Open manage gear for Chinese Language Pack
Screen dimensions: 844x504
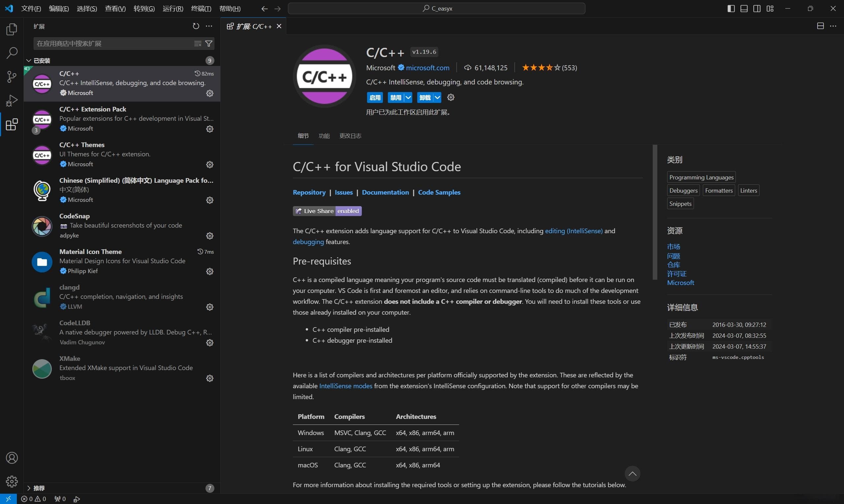(210, 200)
